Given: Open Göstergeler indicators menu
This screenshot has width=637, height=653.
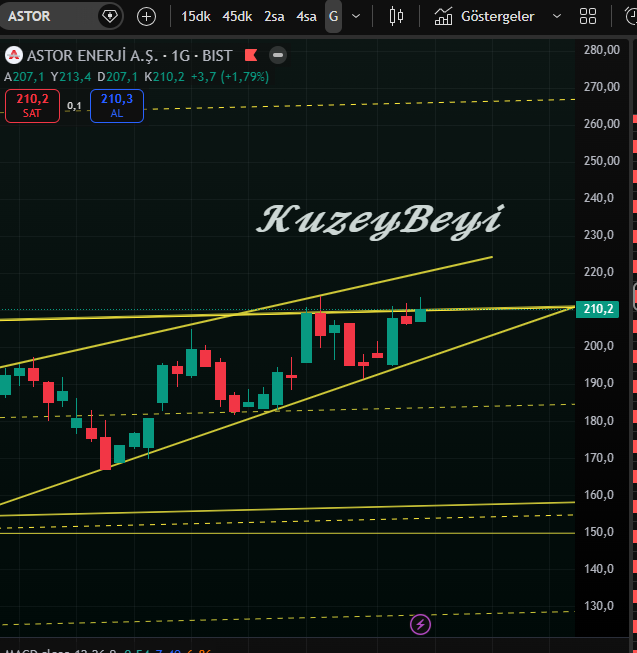Looking at the screenshot, I should point(484,17).
